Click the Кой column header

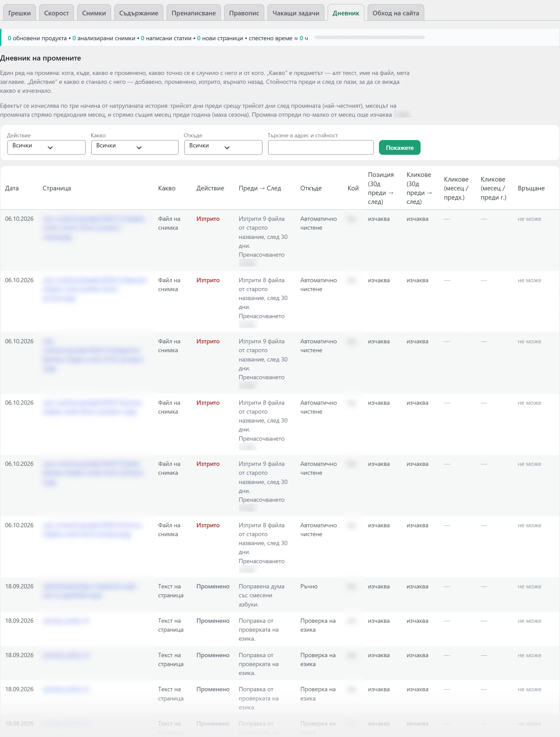353,188
